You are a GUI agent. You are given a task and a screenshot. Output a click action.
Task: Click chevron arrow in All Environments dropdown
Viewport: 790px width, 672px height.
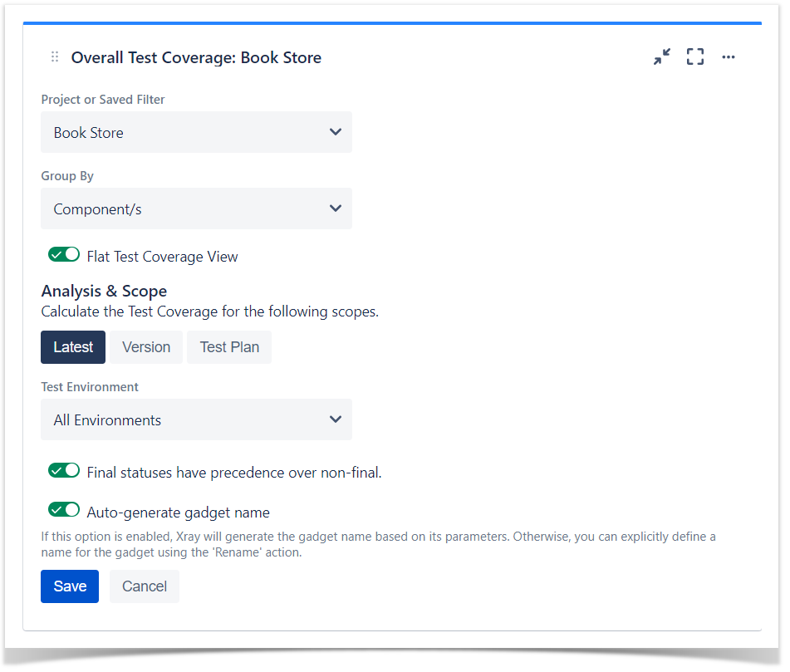[x=336, y=419]
